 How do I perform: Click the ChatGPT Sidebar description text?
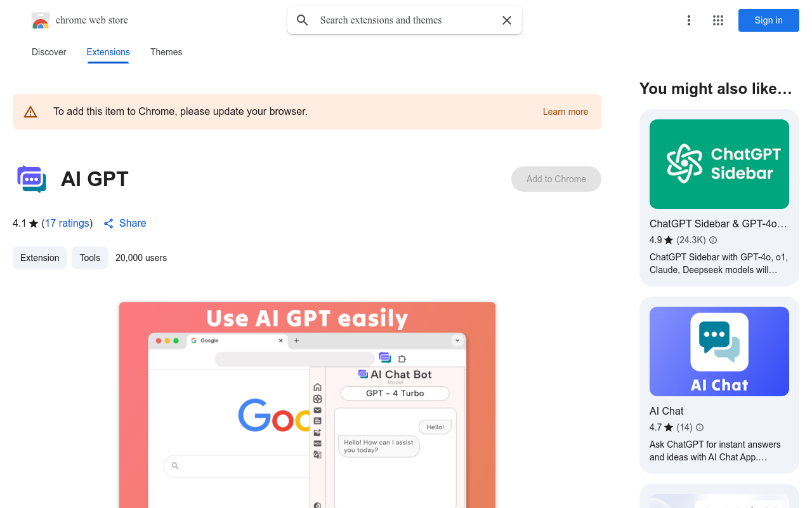click(x=719, y=264)
